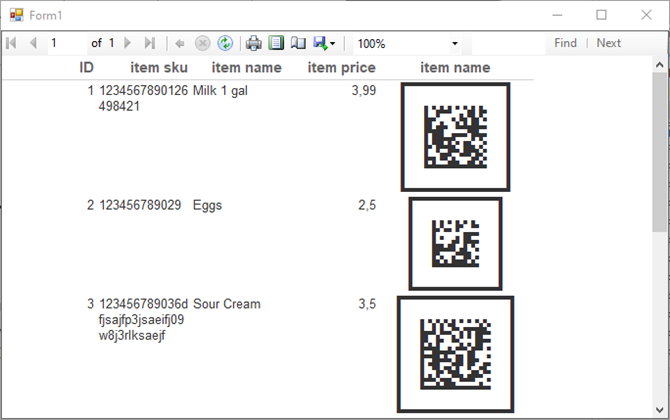Viewport: 670px width, 420px height.
Task: Switch to print layout view
Action: (x=276, y=43)
